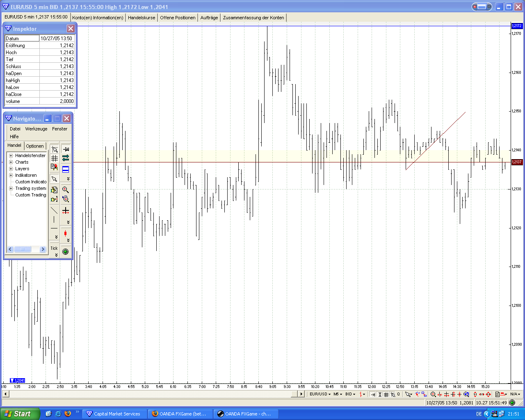This screenshot has height=420, width=525.
Task: Select the vertical line drawing tool
Action: [x=54, y=219]
